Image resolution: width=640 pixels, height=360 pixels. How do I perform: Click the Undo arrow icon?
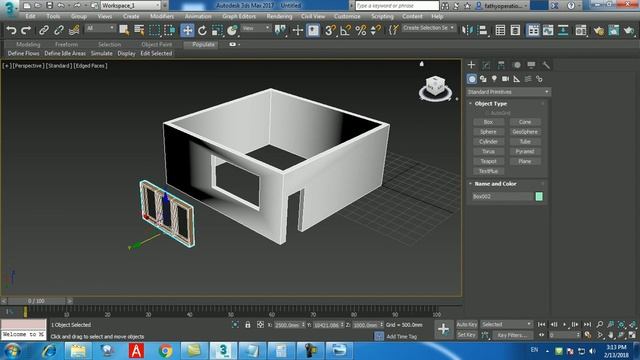[11, 30]
